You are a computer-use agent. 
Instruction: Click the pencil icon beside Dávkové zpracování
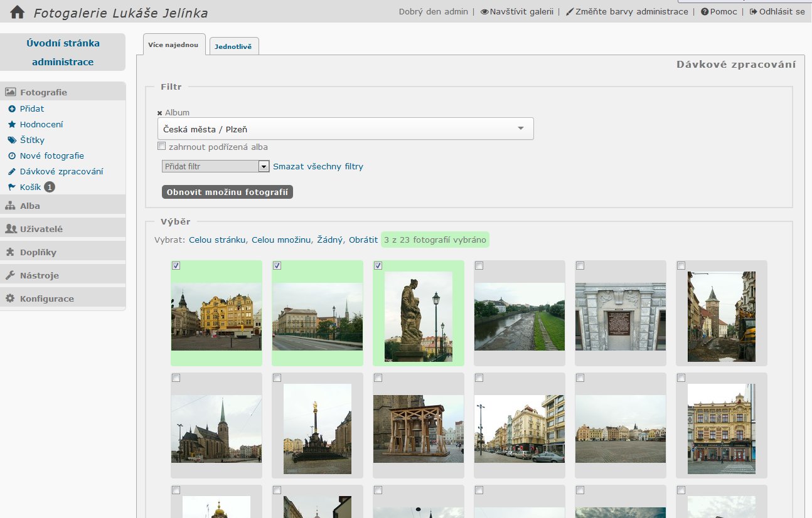pos(11,172)
